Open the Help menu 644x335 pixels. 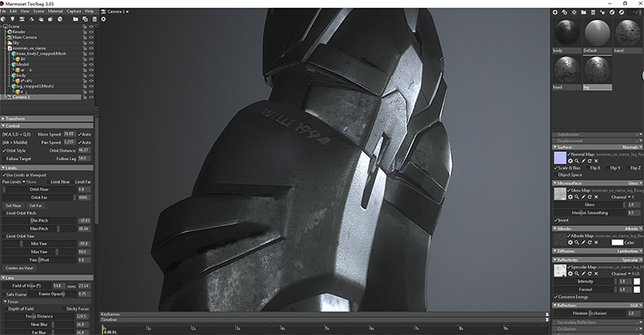point(89,11)
